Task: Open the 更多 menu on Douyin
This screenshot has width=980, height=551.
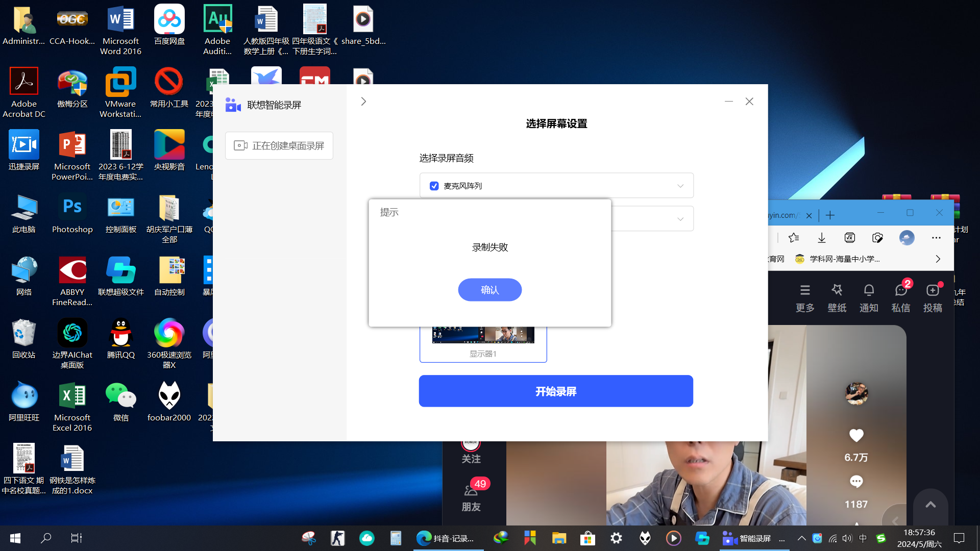Action: pyautogui.click(x=805, y=298)
